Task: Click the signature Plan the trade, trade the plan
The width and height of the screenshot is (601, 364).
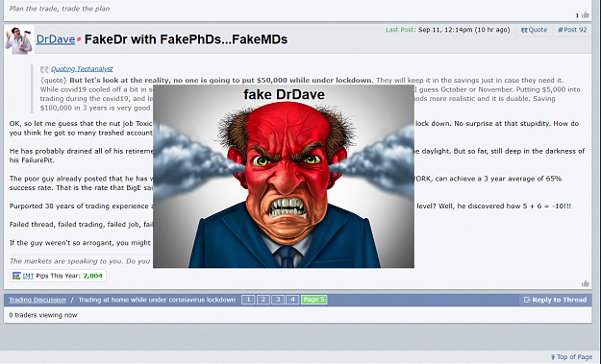Action: 60,9
